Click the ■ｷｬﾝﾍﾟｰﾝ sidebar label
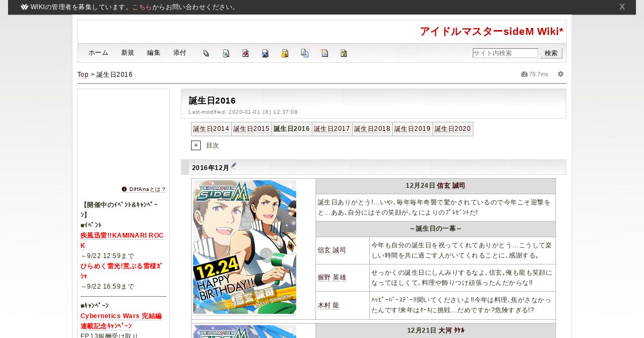This screenshot has height=338, width=644. [94, 306]
